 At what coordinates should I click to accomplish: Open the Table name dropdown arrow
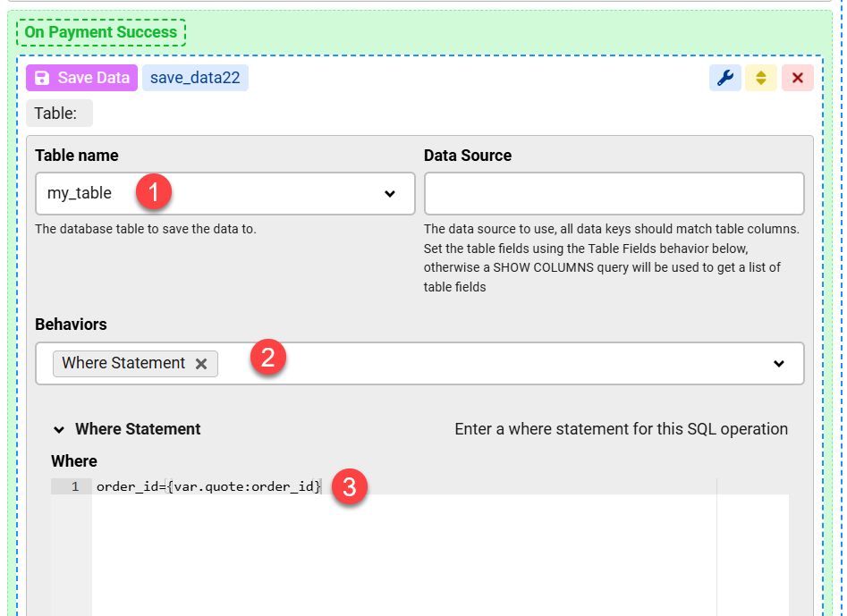click(x=390, y=194)
